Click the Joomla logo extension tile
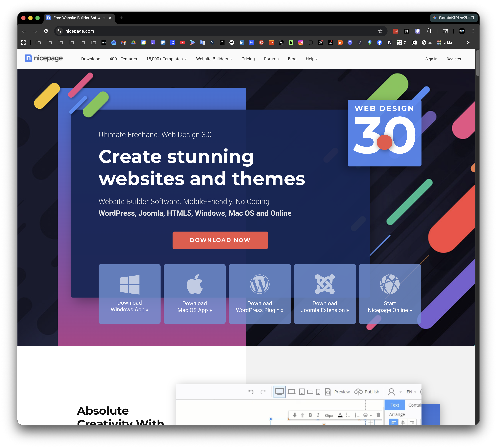Screen dimensions: 497x448 click(x=324, y=294)
